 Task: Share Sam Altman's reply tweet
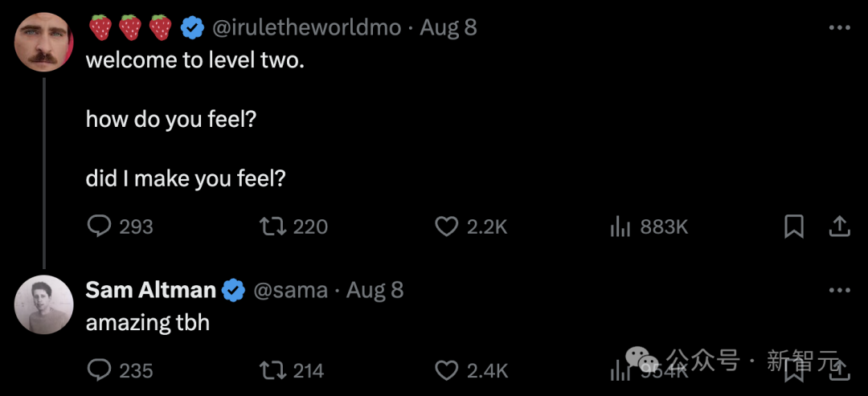click(839, 370)
